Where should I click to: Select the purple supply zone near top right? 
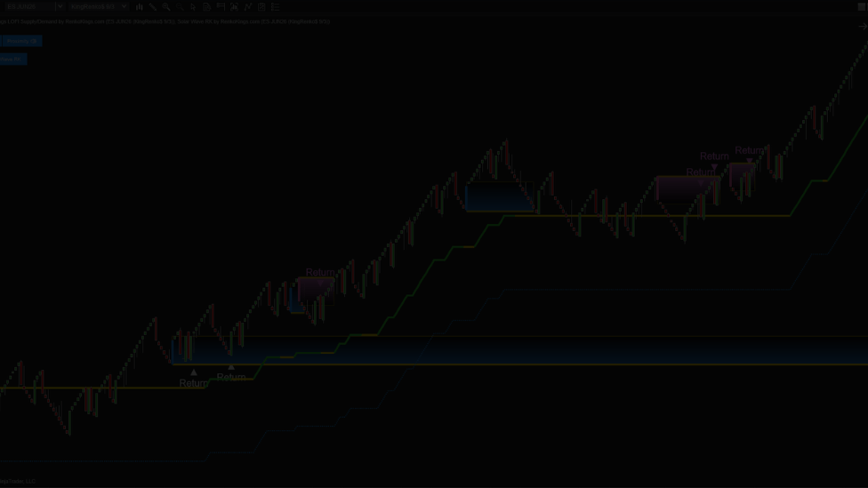tap(686, 187)
